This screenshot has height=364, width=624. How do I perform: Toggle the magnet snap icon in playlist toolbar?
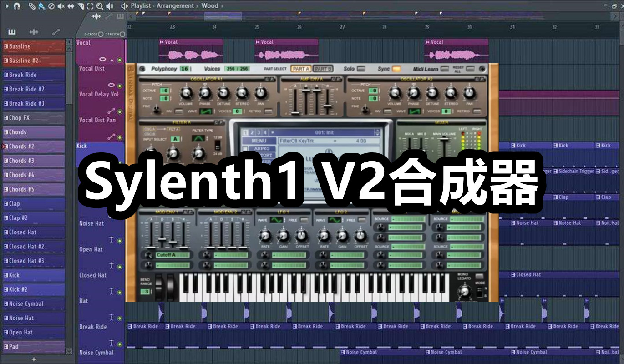click(x=16, y=6)
